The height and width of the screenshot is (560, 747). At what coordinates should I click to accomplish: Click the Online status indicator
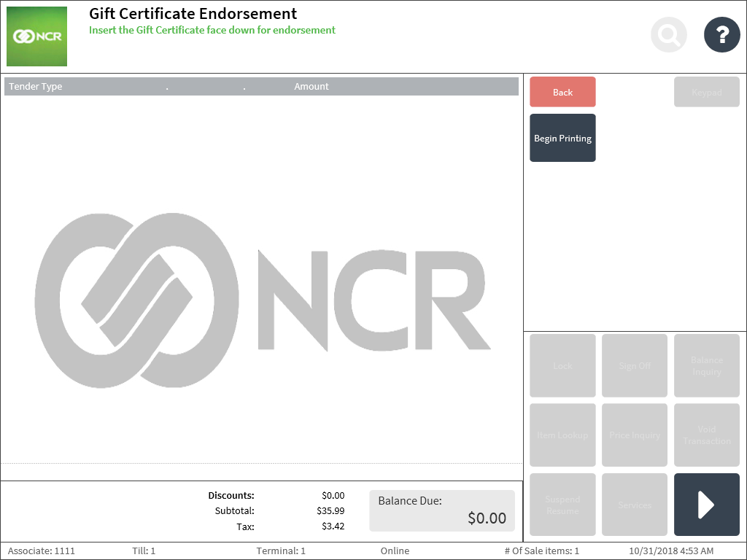[395, 551]
